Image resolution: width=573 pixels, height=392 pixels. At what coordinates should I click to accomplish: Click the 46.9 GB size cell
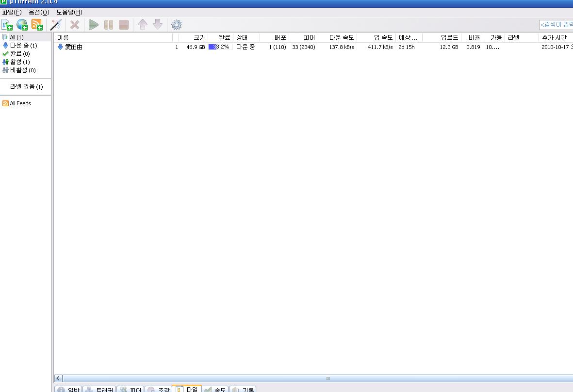tap(196, 47)
